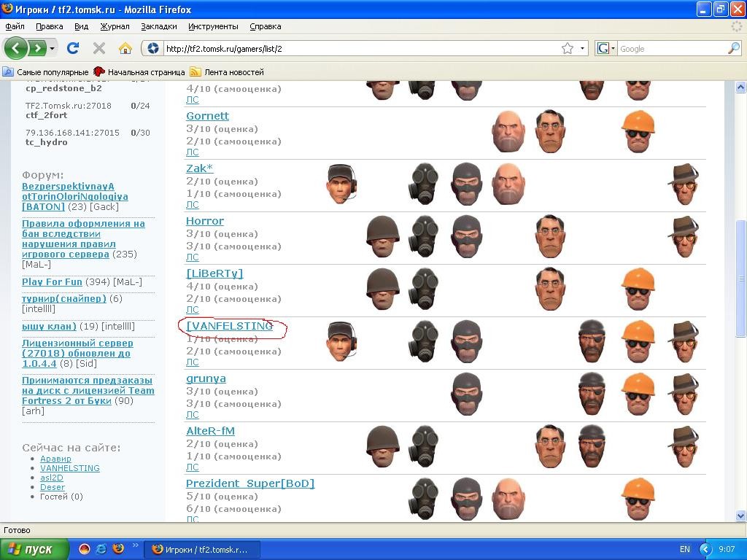
Task: Open the турнир(снайпер) forum thread
Action: coord(64,298)
